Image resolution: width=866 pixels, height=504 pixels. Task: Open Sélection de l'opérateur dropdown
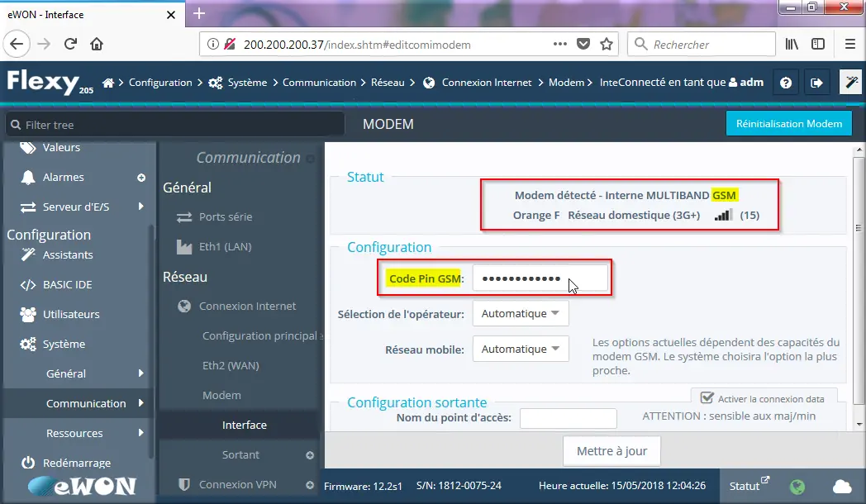tap(521, 313)
